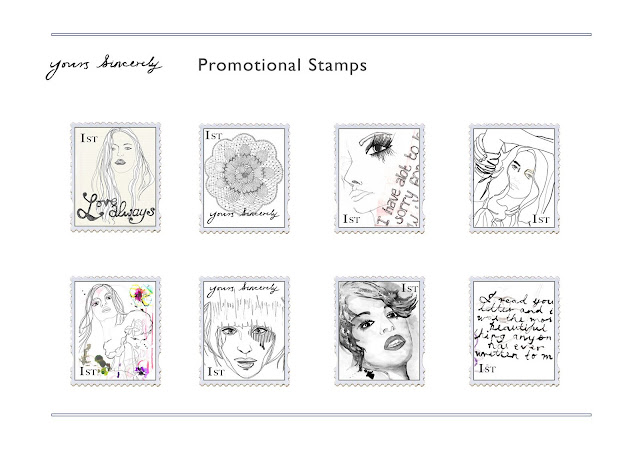Click '1st' label on Love Always stamp

(89, 138)
